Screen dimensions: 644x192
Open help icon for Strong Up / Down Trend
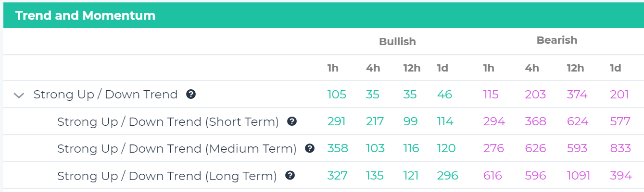191,94
